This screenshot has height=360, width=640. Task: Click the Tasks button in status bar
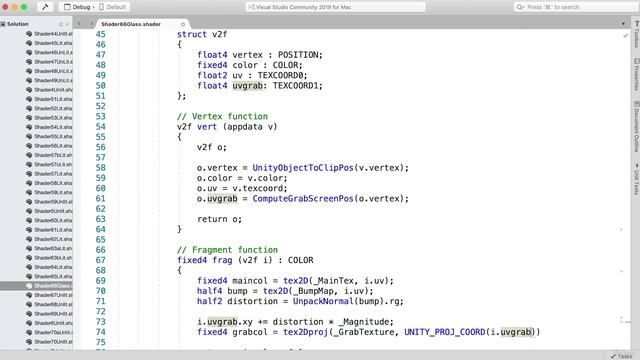(621, 356)
